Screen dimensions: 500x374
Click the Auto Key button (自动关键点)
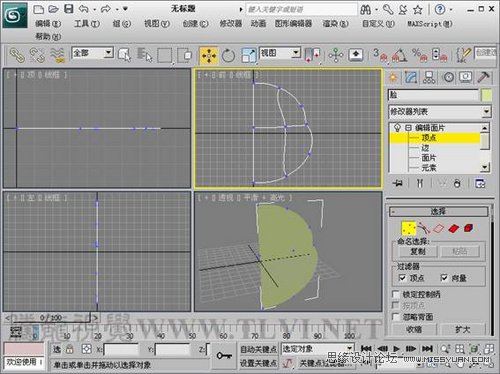[x=258, y=349]
